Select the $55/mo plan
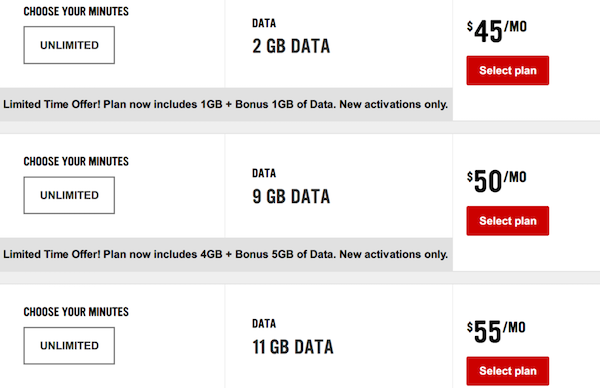Image resolution: width=600 pixels, height=388 pixels. (507, 371)
